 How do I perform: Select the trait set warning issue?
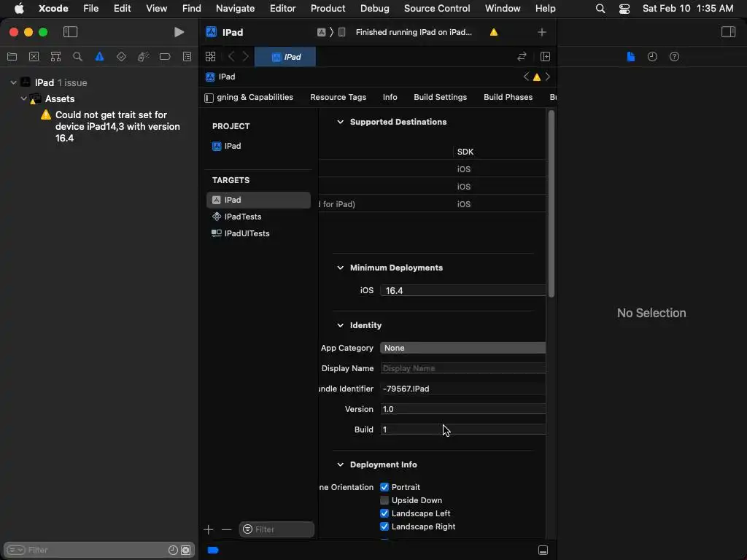click(117, 127)
